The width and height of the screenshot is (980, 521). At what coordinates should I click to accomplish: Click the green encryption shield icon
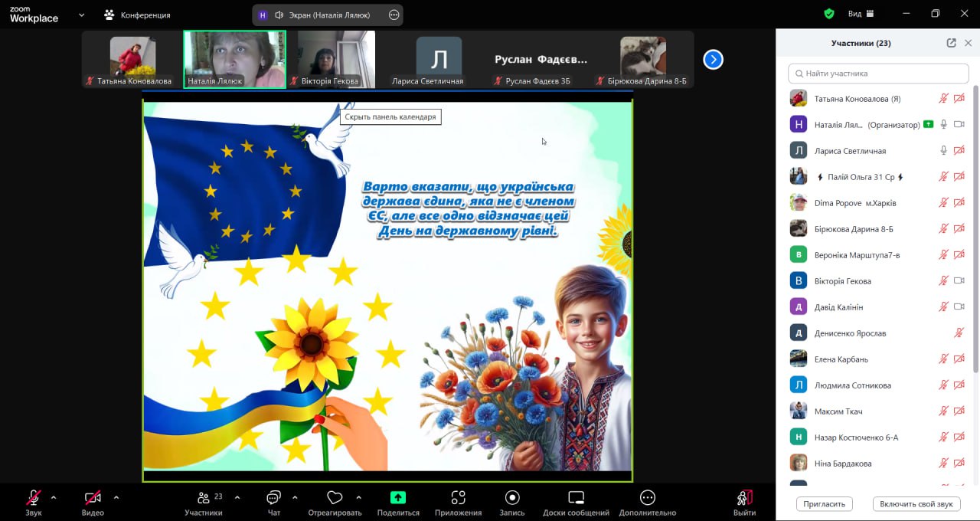828,14
